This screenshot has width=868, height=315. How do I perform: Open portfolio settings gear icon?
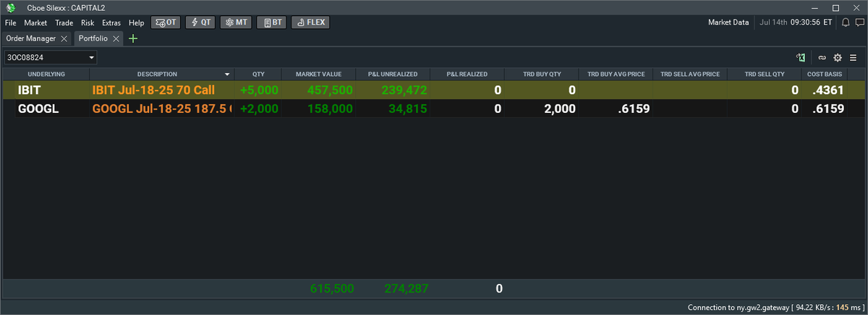[x=838, y=58]
